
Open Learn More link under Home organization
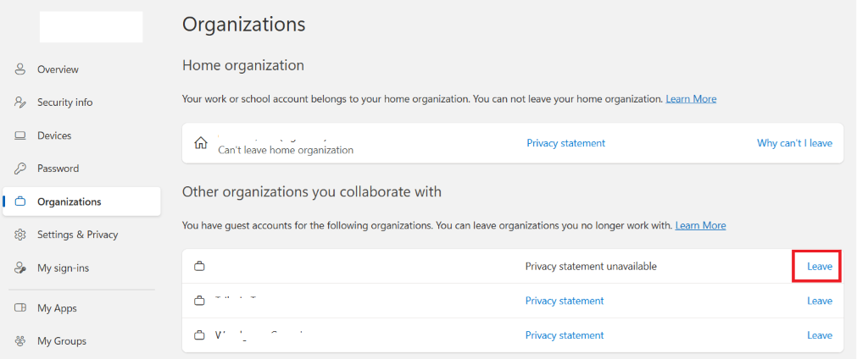tap(691, 99)
